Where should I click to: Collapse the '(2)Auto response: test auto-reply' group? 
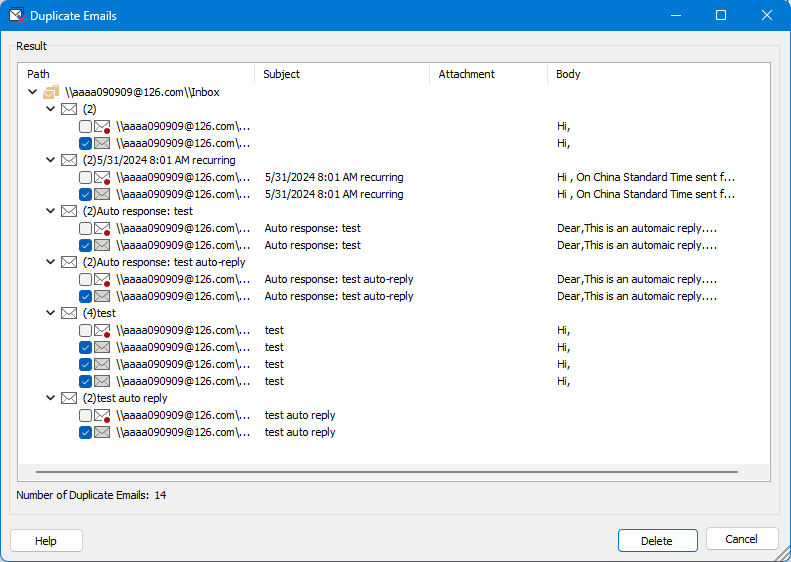pyautogui.click(x=51, y=262)
